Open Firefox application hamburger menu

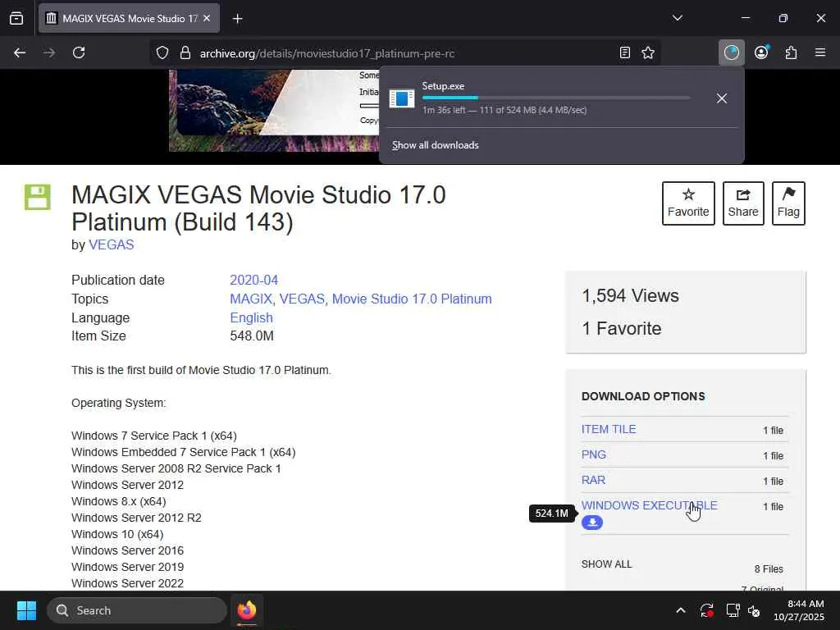point(820,52)
